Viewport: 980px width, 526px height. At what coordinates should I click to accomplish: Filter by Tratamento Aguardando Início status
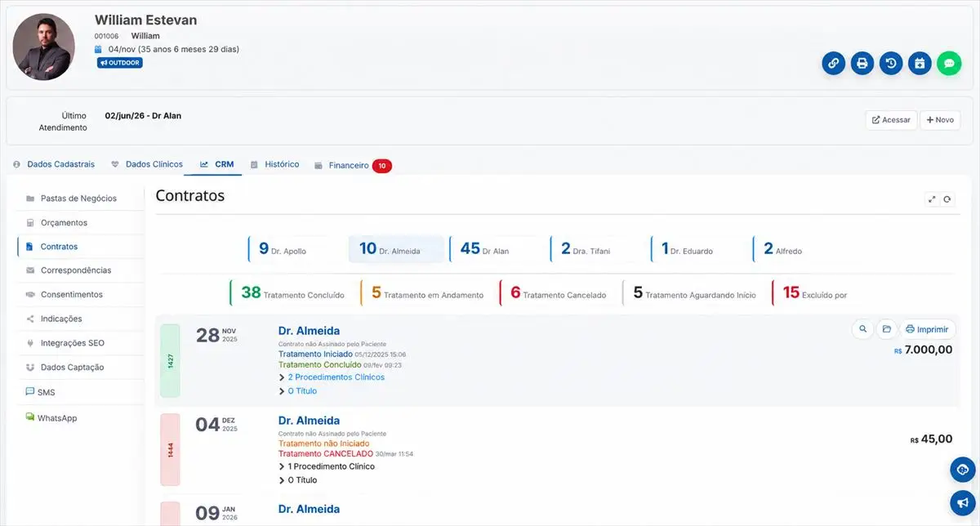[x=693, y=292]
